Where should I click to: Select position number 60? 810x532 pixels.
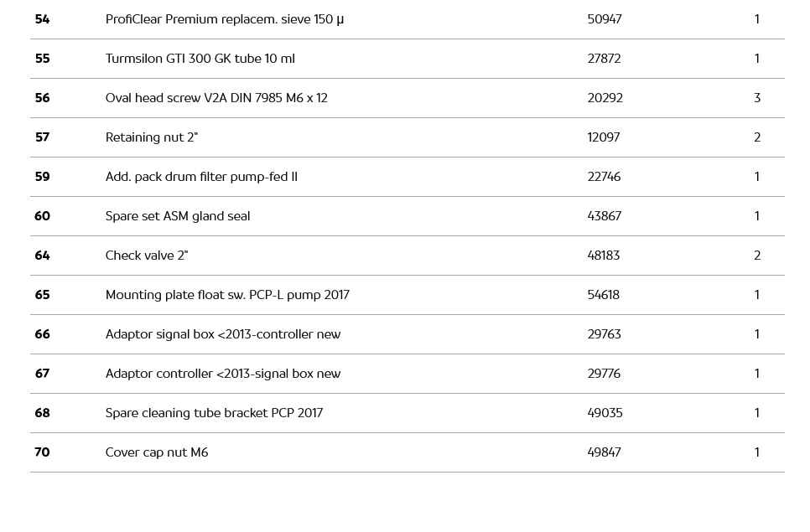point(42,216)
